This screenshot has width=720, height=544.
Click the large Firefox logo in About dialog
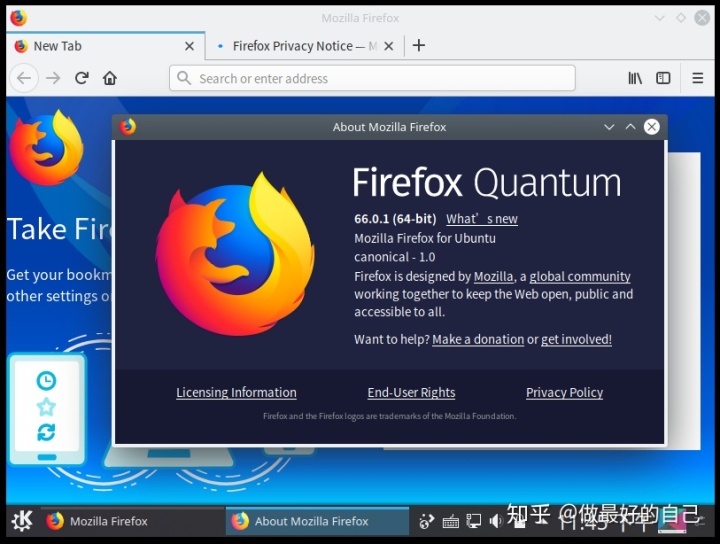[235, 253]
